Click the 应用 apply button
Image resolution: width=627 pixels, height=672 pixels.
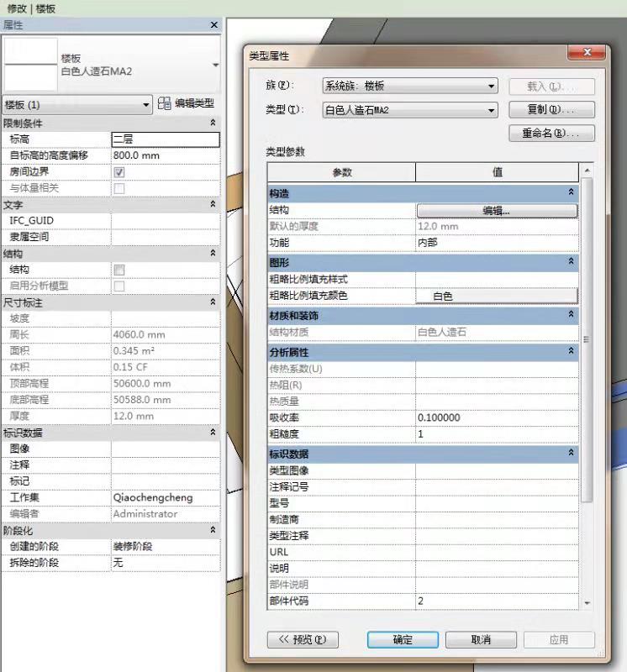[559, 640]
